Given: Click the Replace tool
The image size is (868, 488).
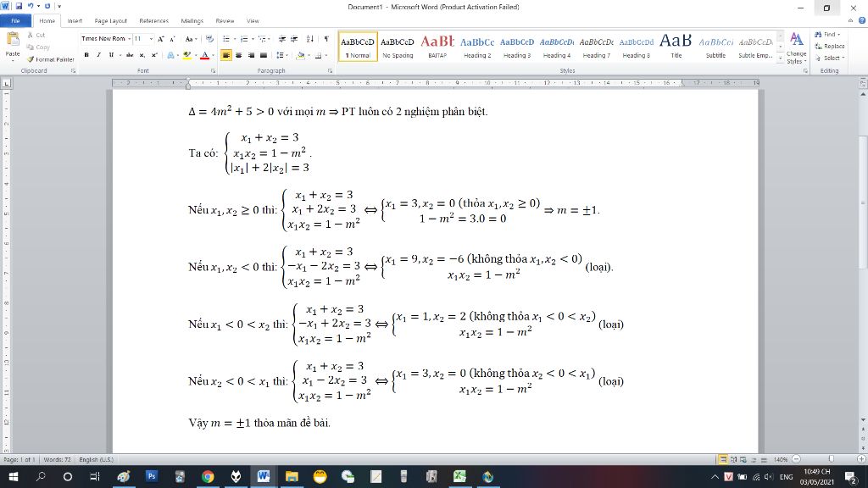Looking at the screenshot, I should (829, 46).
